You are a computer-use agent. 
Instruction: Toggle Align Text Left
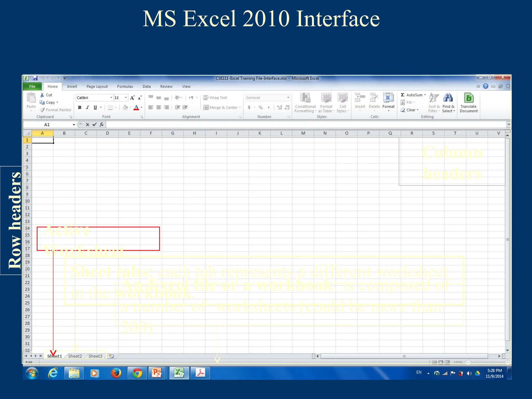tap(151, 108)
